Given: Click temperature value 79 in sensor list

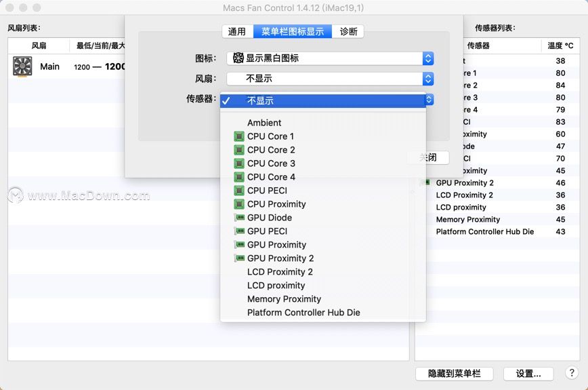Looking at the screenshot, I should 561,110.
